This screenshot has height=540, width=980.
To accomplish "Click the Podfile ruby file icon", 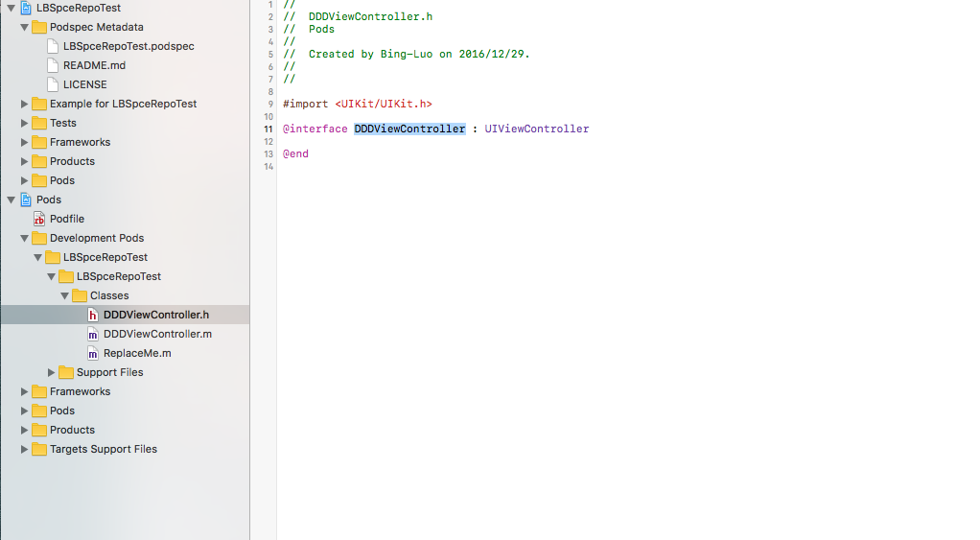I will click(39, 219).
